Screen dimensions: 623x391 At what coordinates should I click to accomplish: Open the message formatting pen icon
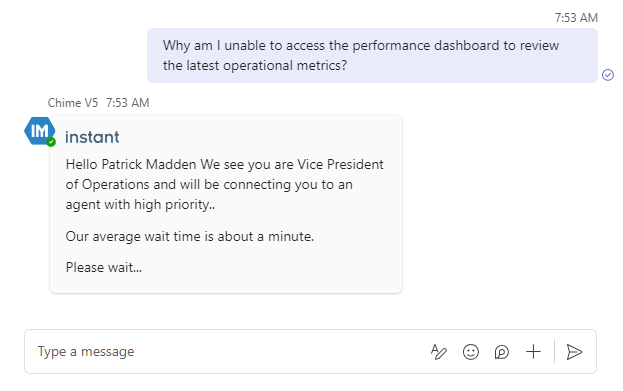pos(439,352)
